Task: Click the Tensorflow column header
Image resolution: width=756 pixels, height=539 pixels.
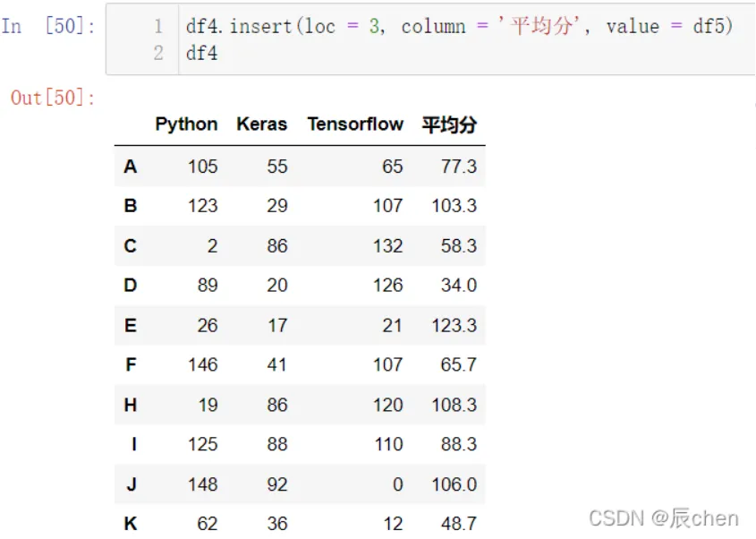Action: [x=355, y=124]
